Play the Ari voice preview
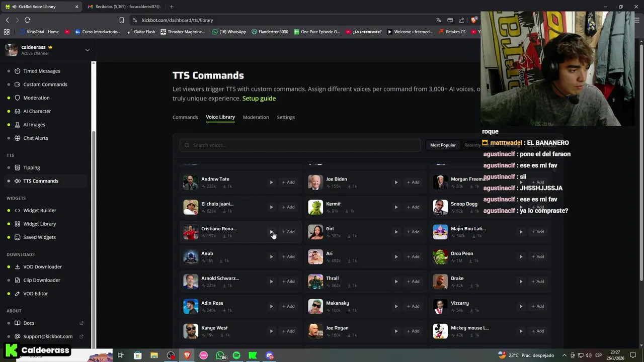The image size is (644, 362). (x=396, y=256)
